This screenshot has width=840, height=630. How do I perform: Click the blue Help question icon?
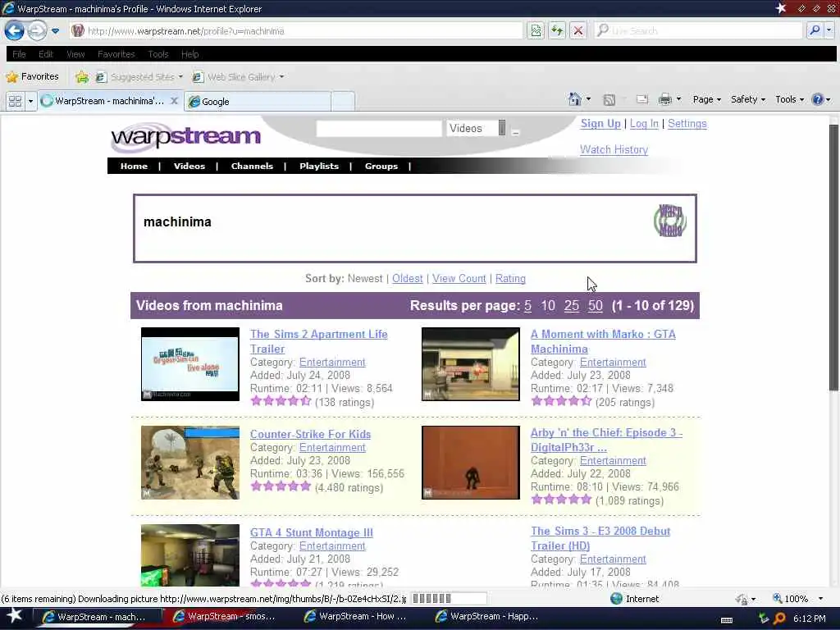[818, 99]
